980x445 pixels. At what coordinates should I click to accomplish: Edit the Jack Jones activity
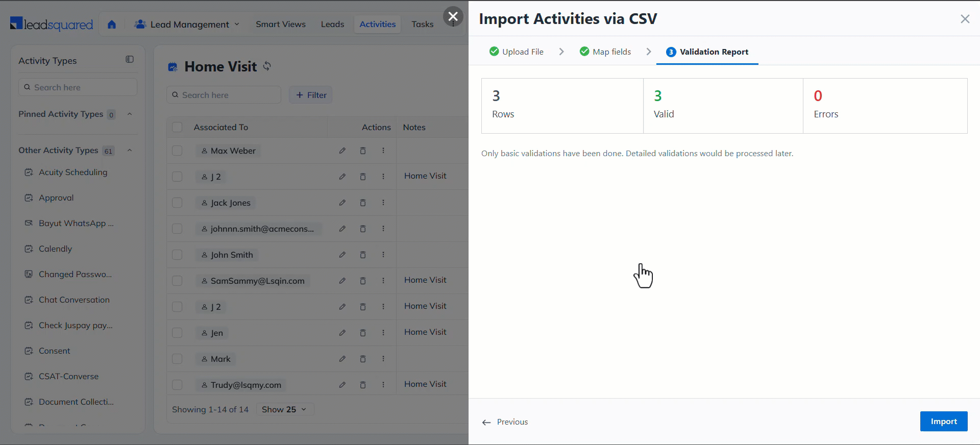(x=342, y=203)
